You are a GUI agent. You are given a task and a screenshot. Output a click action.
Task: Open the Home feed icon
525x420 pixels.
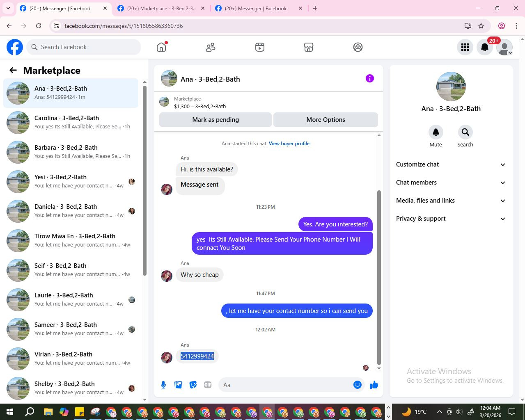point(161,47)
